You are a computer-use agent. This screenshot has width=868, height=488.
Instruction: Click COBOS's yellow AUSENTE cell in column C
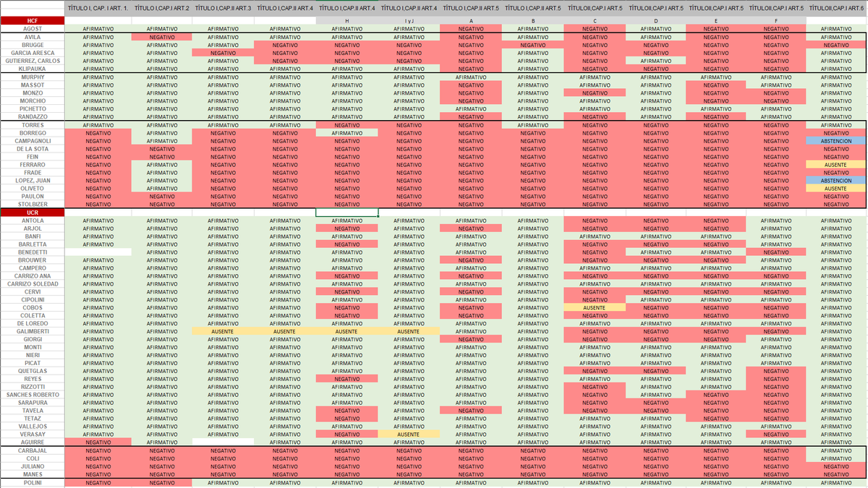pyautogui.click(x=595, y=308)
